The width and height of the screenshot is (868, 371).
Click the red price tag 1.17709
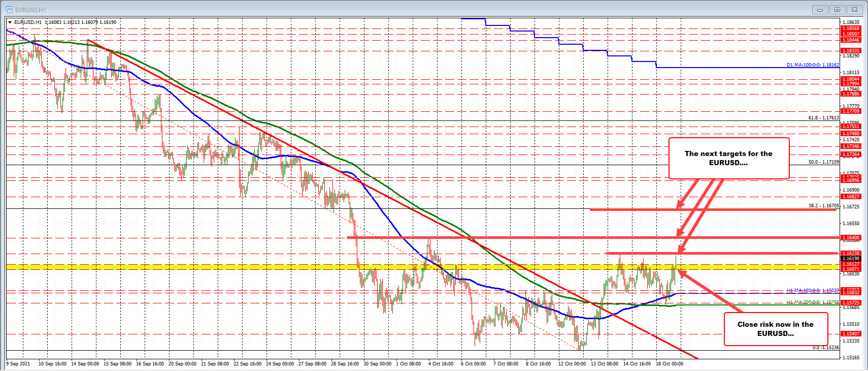851,111
